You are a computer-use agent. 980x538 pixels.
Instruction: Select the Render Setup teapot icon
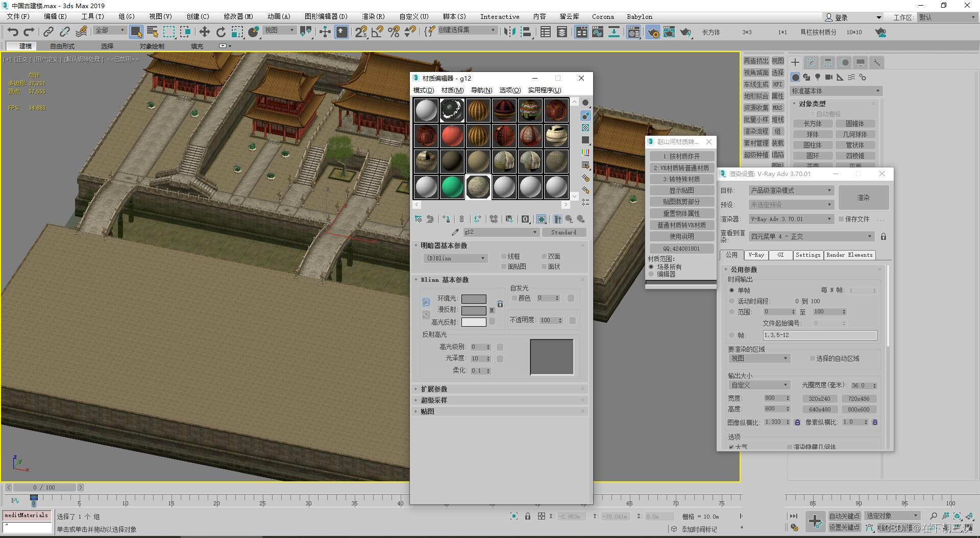click(653, 32)
